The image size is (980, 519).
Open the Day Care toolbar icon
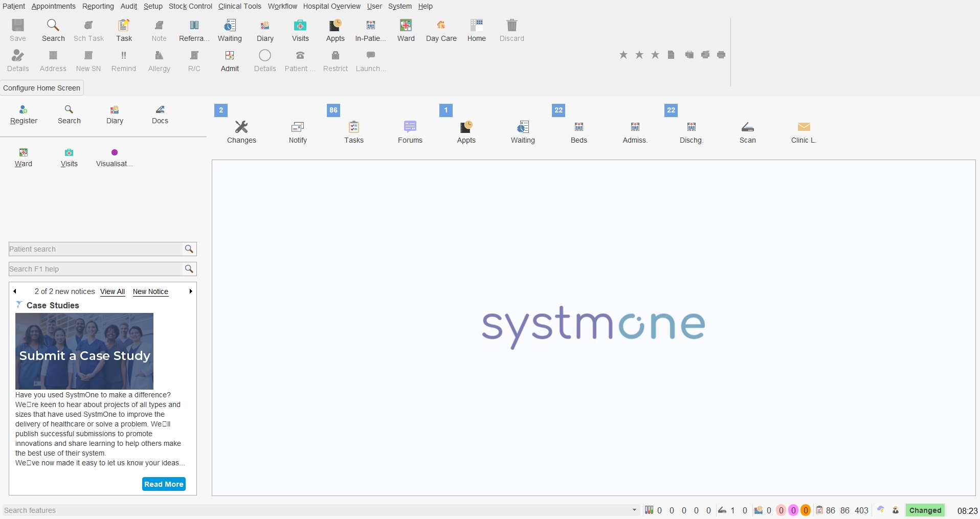[441, 30]
